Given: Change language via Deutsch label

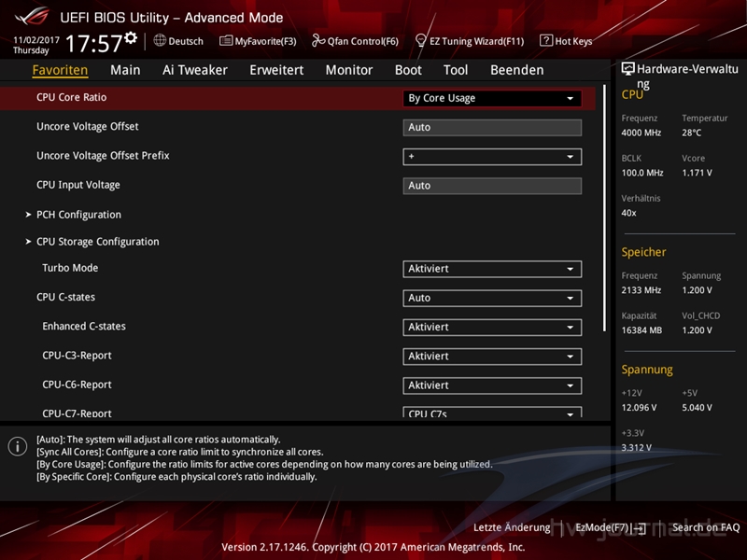Looking at the screenshot, I should coord(186,41).
